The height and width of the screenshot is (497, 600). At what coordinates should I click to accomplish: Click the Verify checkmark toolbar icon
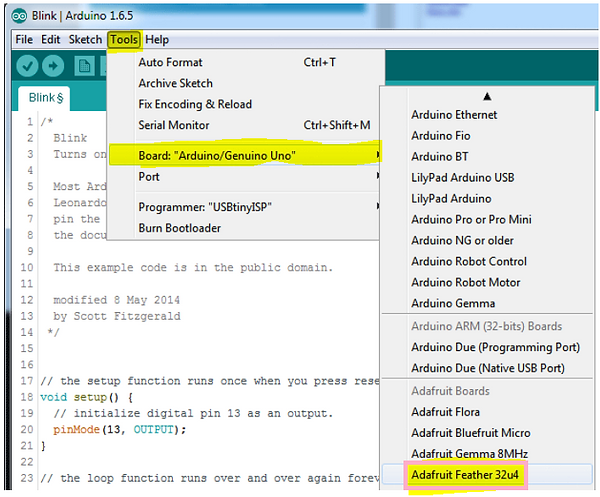pos(27,66)
